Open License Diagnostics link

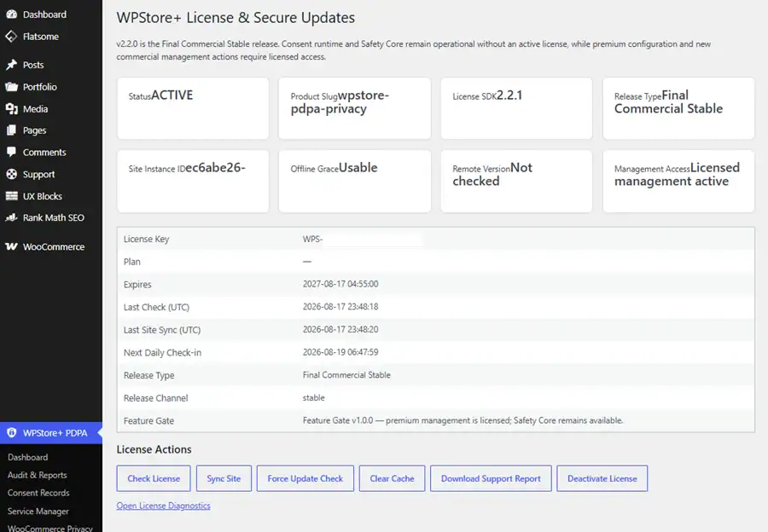[x=163, y=506]
